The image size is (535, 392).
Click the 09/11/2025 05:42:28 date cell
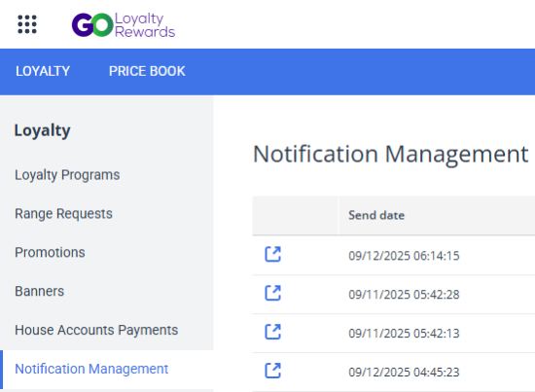404,295
